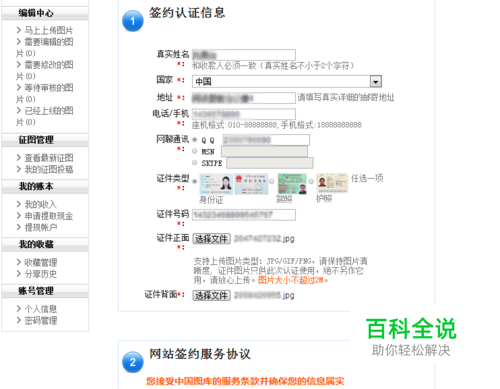Click the arrow button on the 国家 combo box
This screenshot has width=500, height=389.
click(x=376, y=81)
